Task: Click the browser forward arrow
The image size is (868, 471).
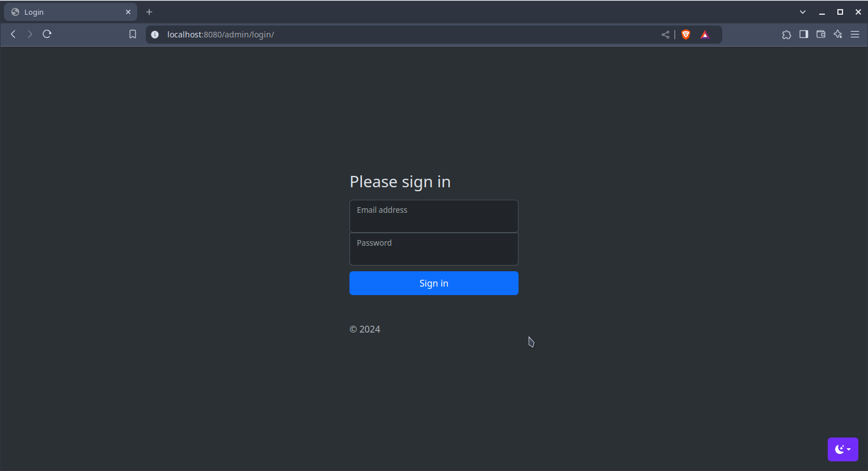Action: (x=30, y=34)
